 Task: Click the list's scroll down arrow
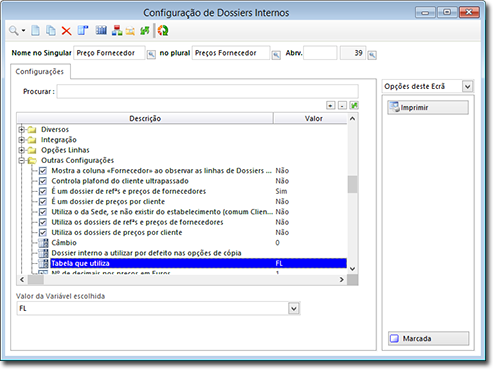point(352,269)
